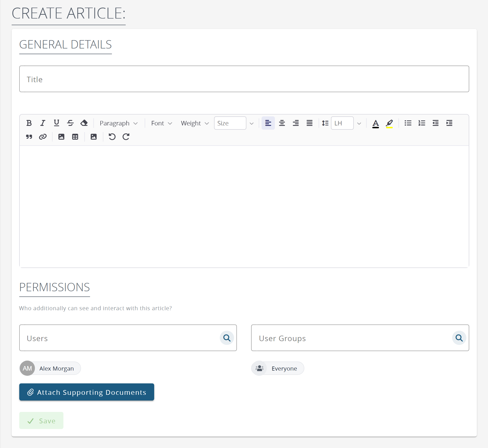Insert a bulleted list
Screen dimensions: 488x448
pos(408,123)
